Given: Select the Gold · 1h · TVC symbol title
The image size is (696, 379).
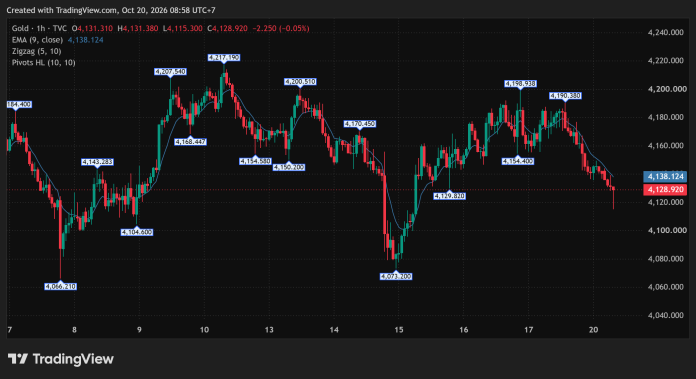Looking at the screenshot, I should point(39,28).
